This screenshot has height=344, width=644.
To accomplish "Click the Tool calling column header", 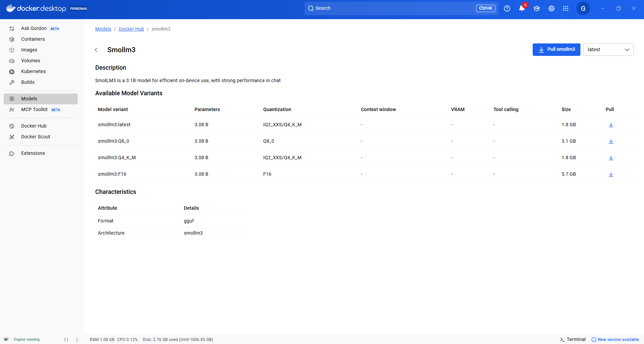I will (x=506, y=109).
